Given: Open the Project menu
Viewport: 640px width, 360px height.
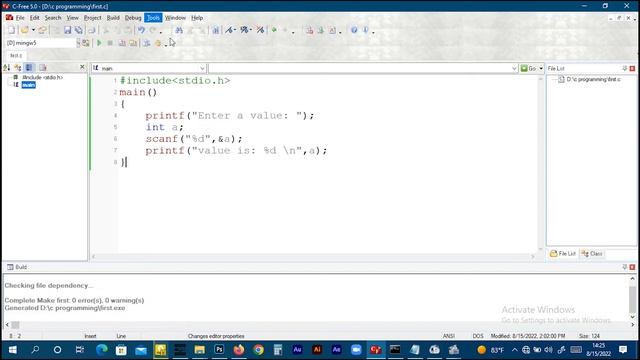Looking at the screenshot, I should coord(93,18).
